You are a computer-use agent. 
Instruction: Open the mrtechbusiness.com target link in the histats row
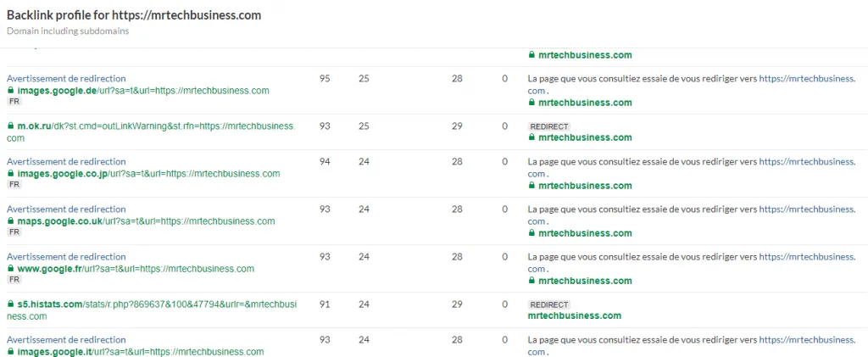575,315
